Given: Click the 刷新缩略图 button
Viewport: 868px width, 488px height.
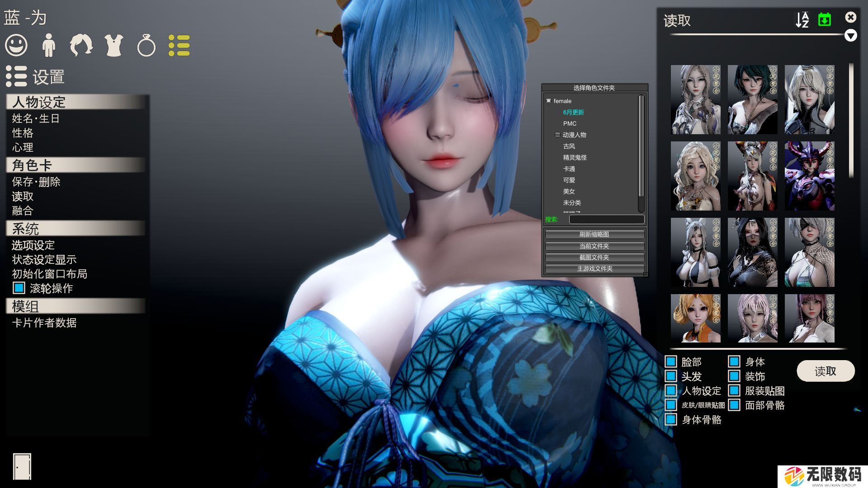Looking at the screenshot, I should click(594, 234).
